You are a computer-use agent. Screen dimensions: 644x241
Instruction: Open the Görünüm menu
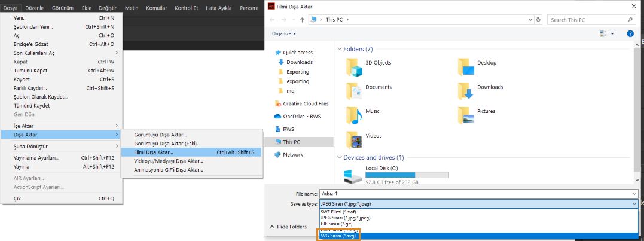(63, 8)
